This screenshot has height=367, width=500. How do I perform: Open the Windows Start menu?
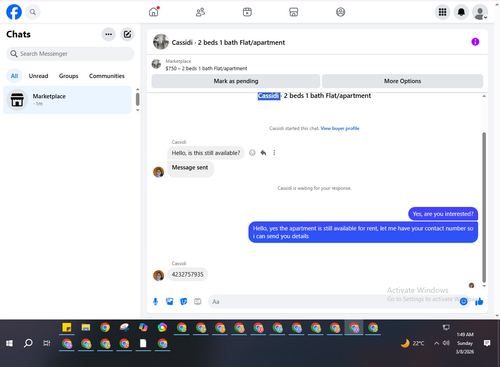point(9,343)
